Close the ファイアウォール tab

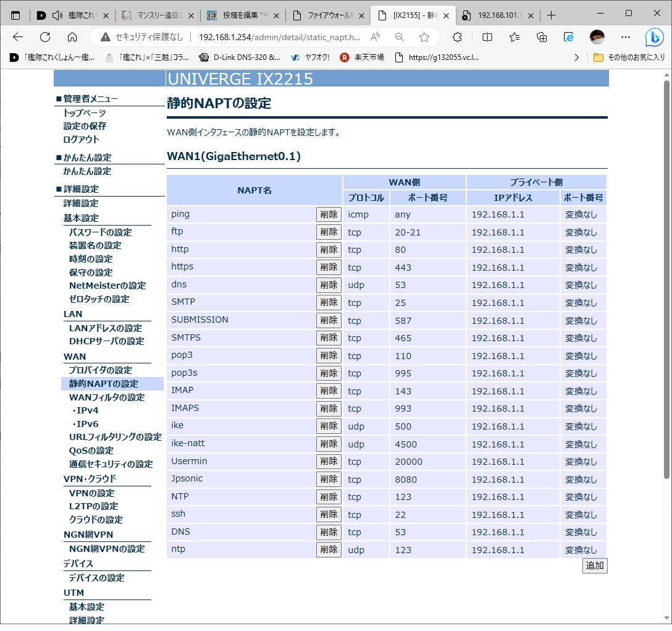pyautogui.click(x=361, y=16)
